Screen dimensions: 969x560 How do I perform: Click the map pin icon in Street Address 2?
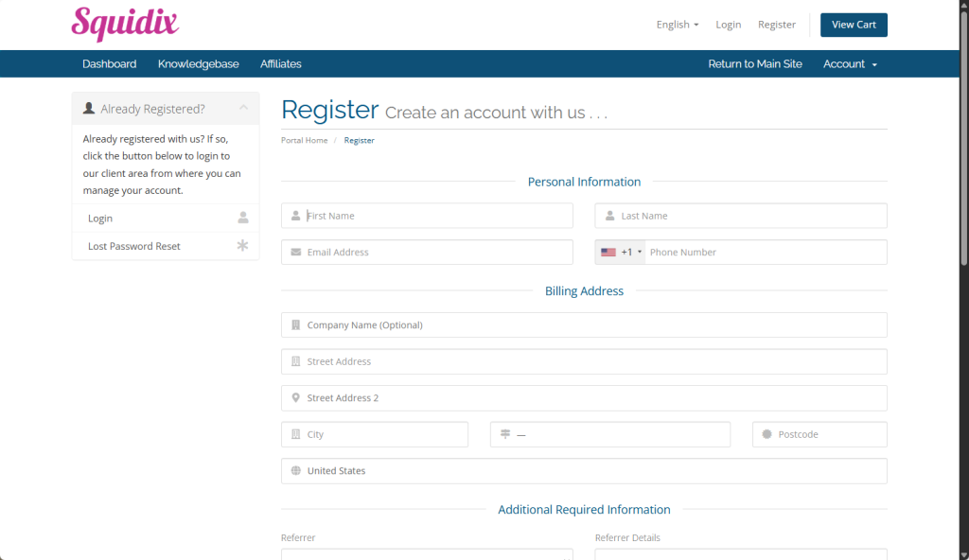tap(296, 398)
